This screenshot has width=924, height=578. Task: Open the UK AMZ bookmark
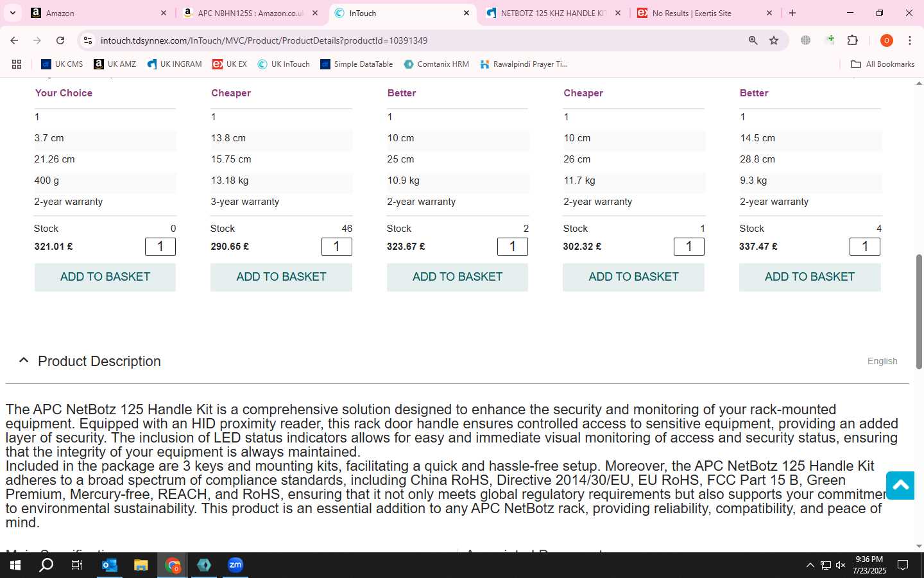(x=115, y=64)
